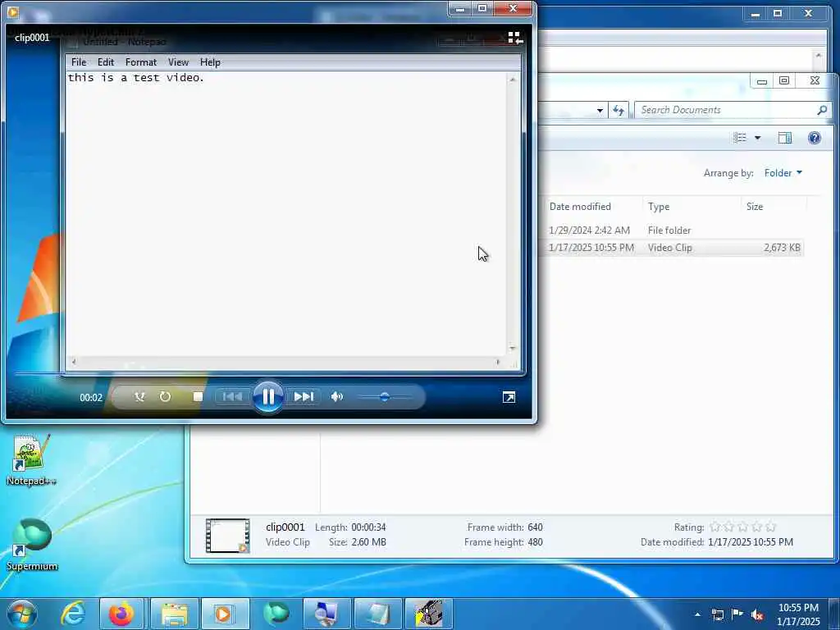Click the Previous track button

coord(232,397)
